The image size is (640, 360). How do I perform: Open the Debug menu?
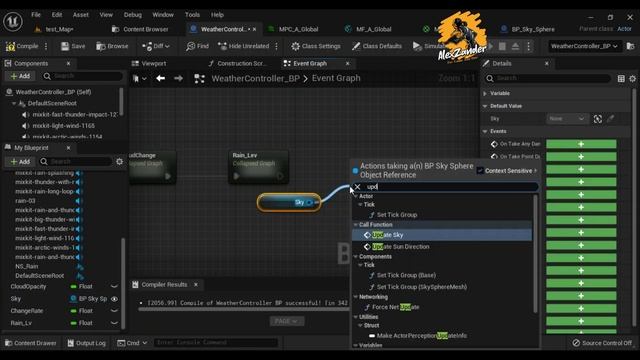click(x=133, y=15)
